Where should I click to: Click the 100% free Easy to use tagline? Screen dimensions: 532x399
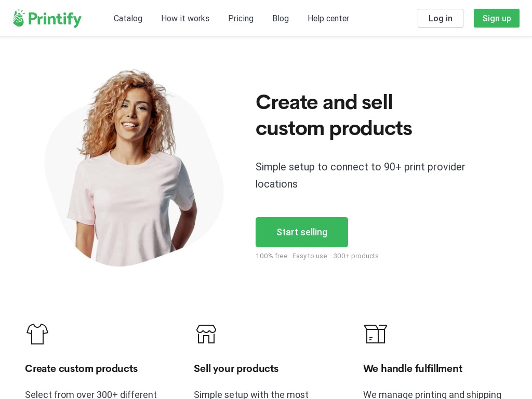pyautogui.click(x=317, y=256)
